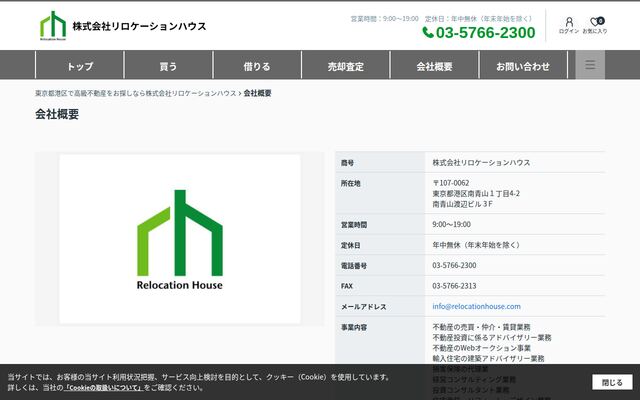Click the 定休日 row label
The width and height of the screenshot is (640, 400).
(351, 245)
